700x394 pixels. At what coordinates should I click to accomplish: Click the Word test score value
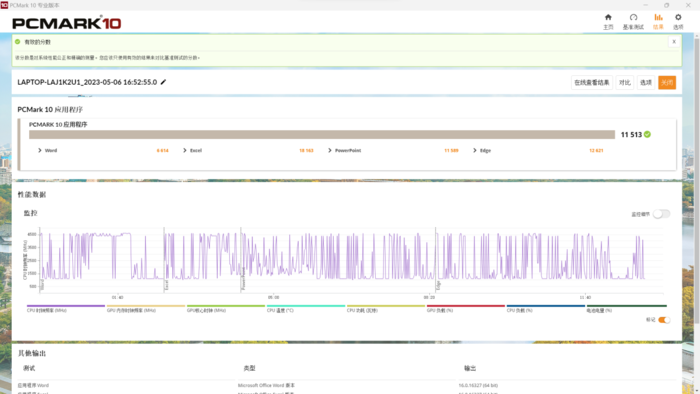(x=162, y=150)
